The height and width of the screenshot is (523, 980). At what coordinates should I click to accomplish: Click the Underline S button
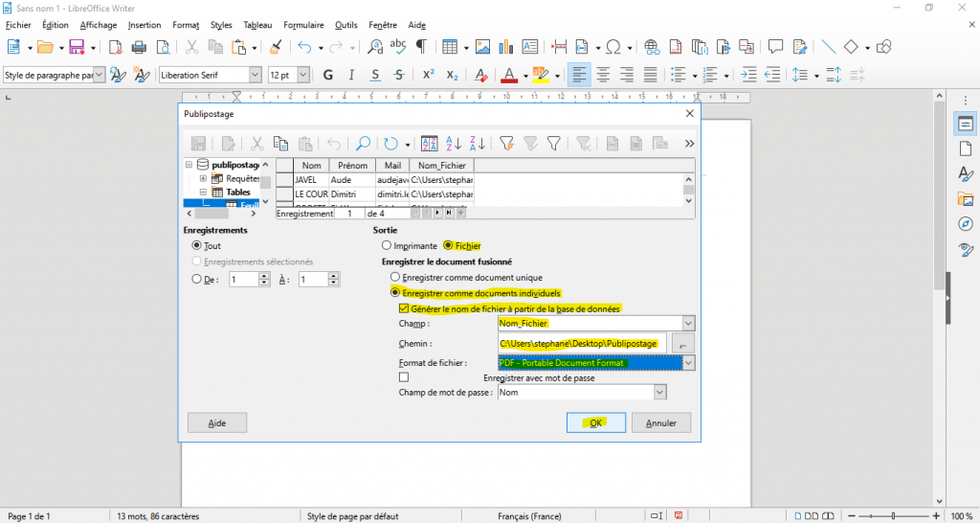pos(375,75)
